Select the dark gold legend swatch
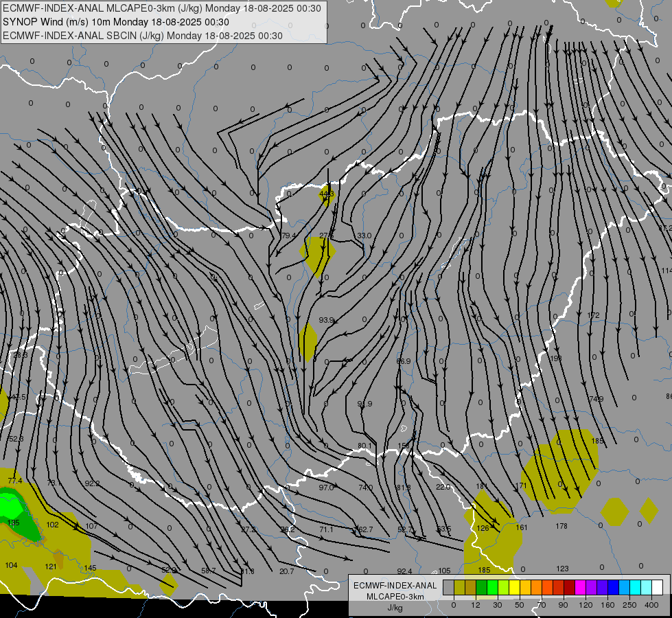The image size is (672, 618). [471, 587]
